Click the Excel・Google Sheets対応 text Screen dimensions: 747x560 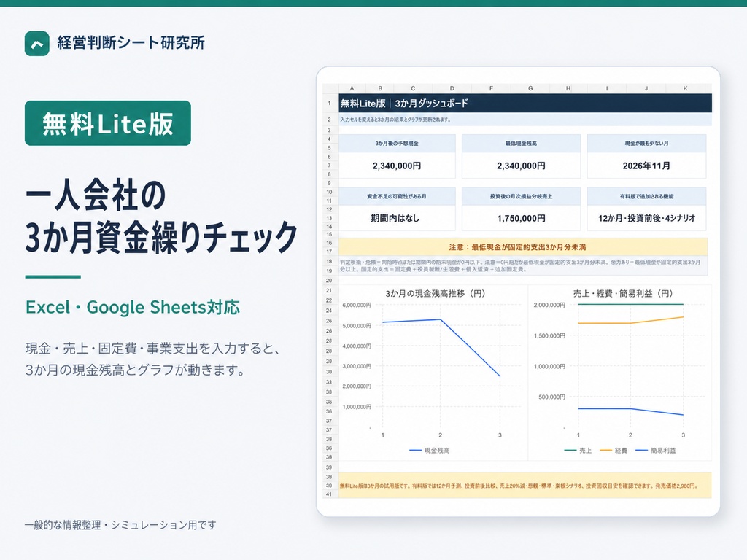133,307
